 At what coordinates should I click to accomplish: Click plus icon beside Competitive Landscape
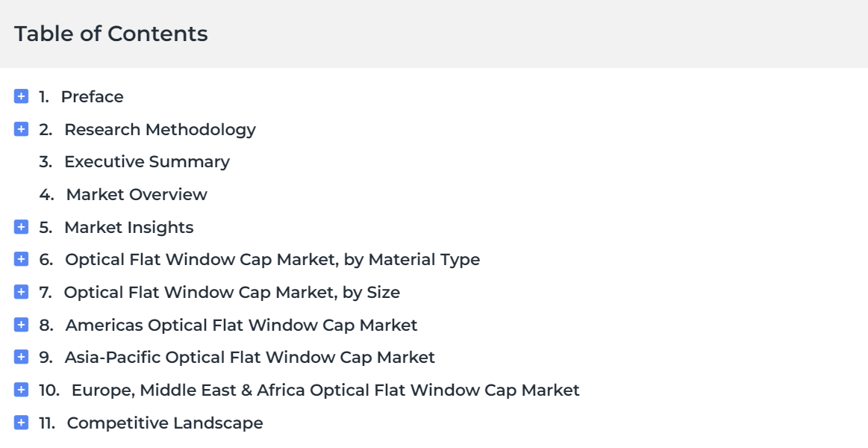tap(21, 423)
